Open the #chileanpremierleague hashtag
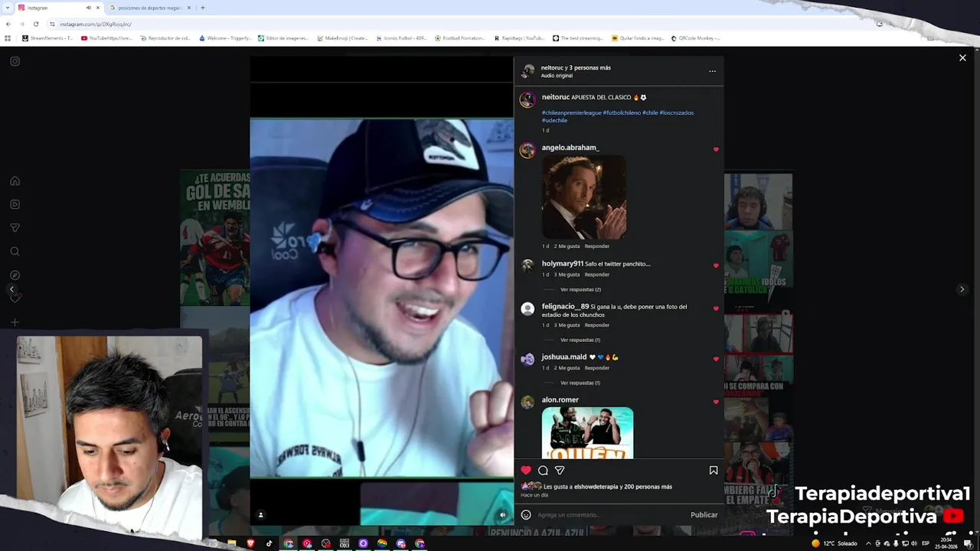The width and height of the screenshot is (980, 551). click(x=571, y=112)
